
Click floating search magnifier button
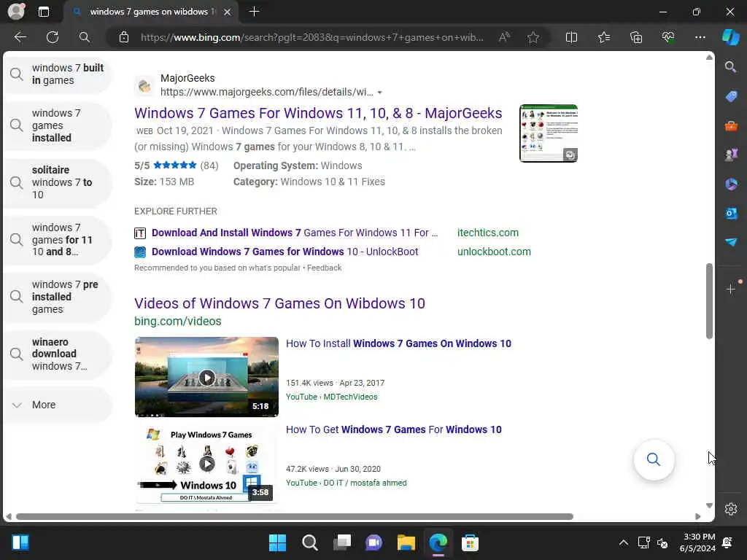(x=654, y=459)
